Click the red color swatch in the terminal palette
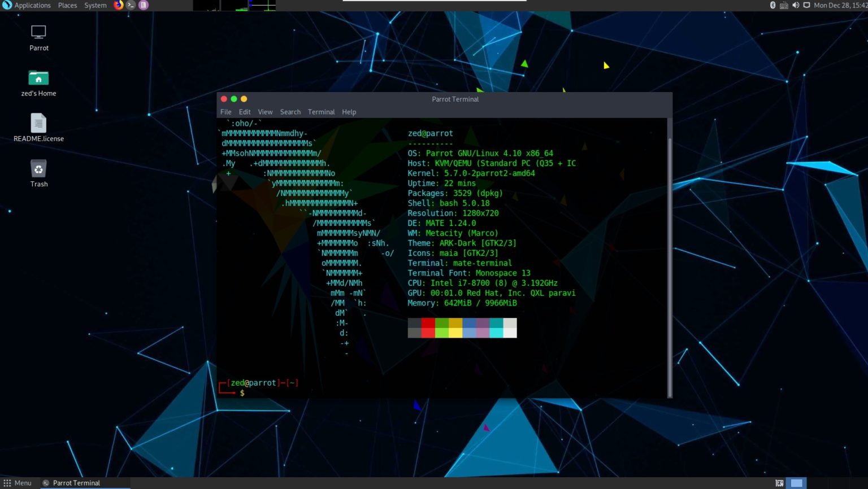This screenshot has height=489, width=868. point(428,328)
